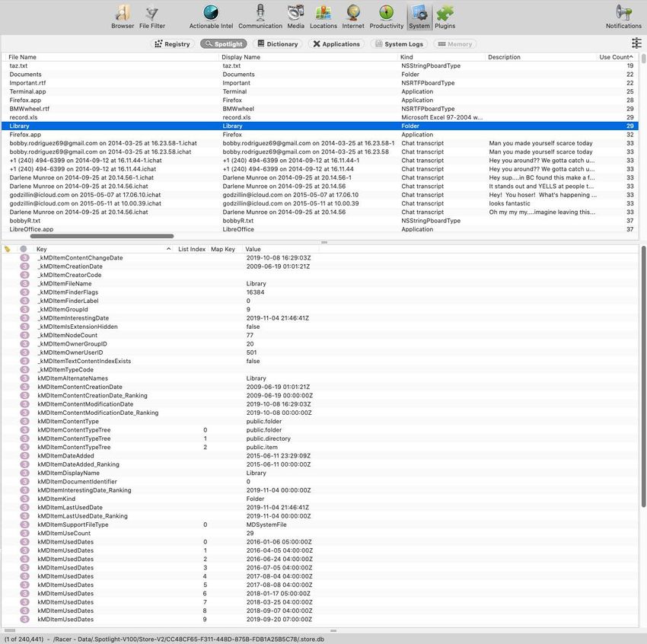Click the lower pane vertical scrollbar
Screen dimensions: 647x644
[x=643, y=376]
